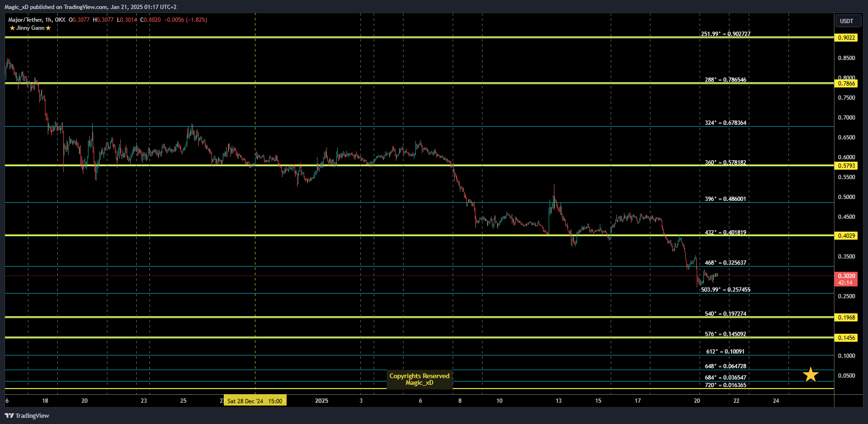The image size is (868, 424).
Task: Click the 0.9022 yellow price label
Action: pos(846,38)
